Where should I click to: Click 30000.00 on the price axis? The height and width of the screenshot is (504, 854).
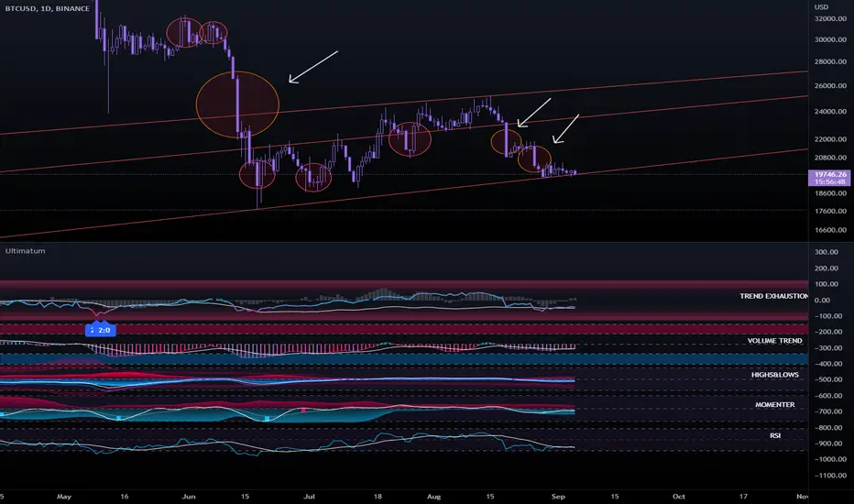[830, 39]
